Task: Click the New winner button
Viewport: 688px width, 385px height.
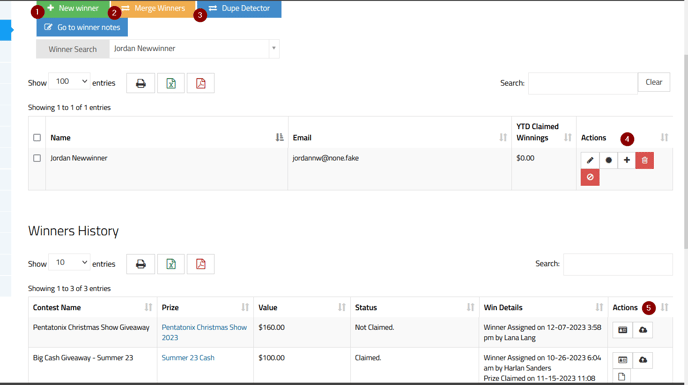Action: click(x=73, y=8)
